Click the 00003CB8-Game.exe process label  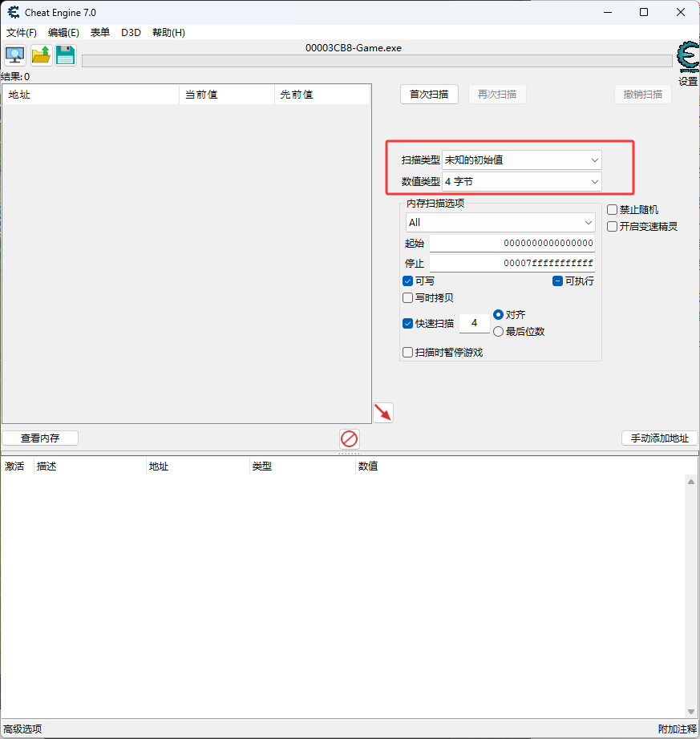coord(354,48)
